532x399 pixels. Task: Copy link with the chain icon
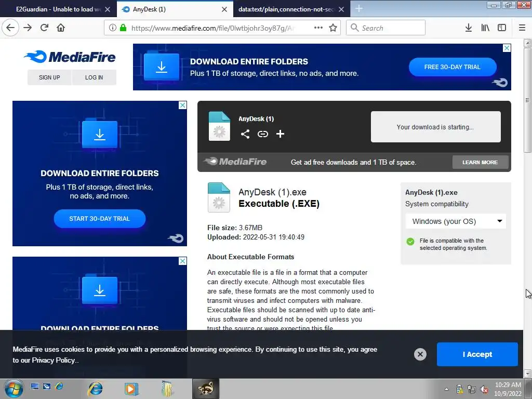coord(262,134)
